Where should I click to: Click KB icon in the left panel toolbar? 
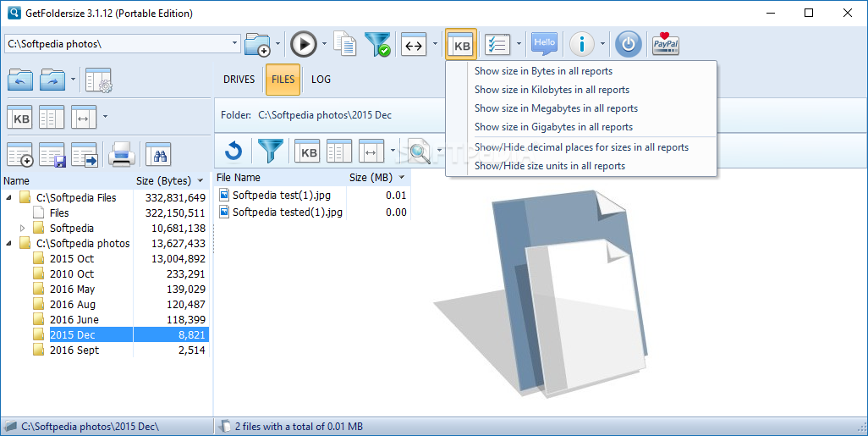[x=20, y=118]
